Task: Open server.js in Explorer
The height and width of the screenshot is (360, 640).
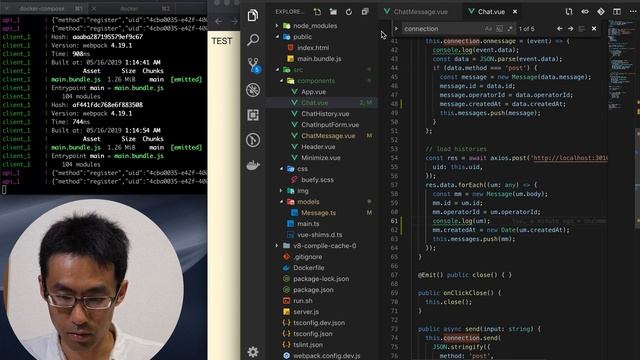Action: (x=306, y=312)
